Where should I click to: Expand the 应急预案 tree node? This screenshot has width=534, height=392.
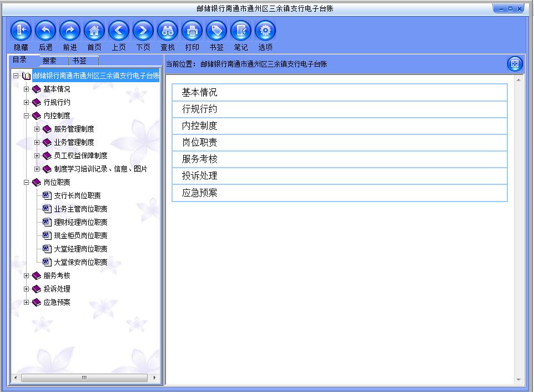point(26,303)
